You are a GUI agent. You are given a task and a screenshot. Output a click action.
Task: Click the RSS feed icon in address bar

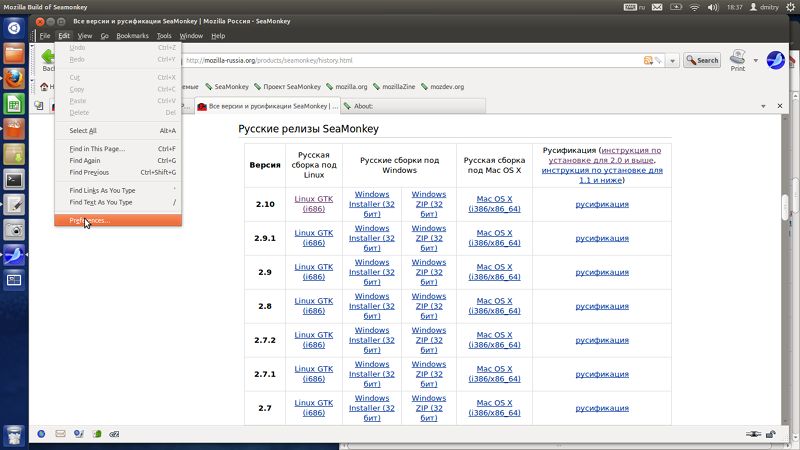648,60
